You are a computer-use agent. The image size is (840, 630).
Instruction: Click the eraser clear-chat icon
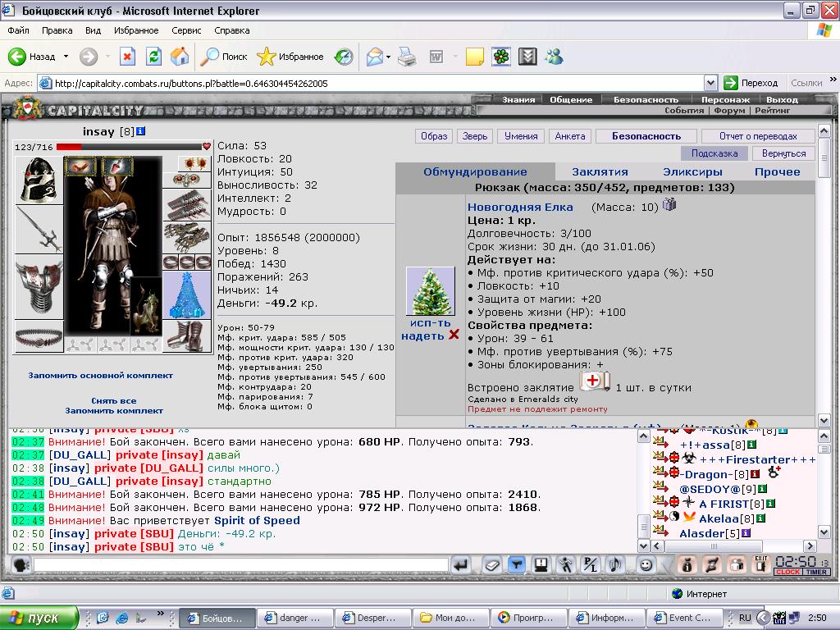[491, 564]
